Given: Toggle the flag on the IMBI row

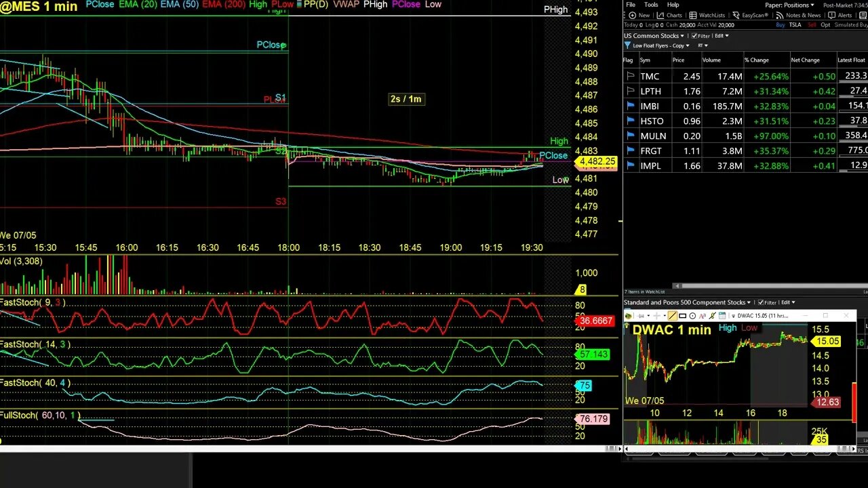Looking at the screenshot, I should 631,106.
